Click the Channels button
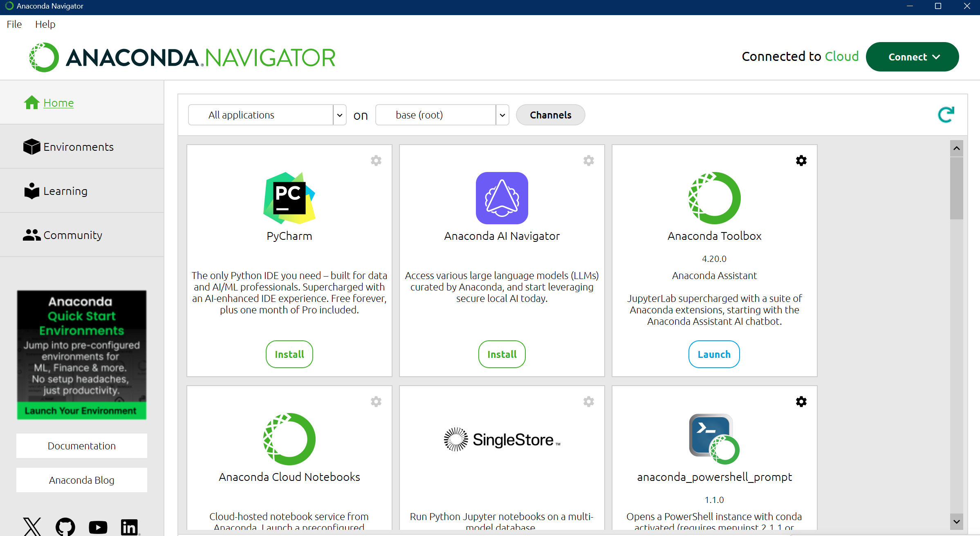 click(x=550, y=115)
